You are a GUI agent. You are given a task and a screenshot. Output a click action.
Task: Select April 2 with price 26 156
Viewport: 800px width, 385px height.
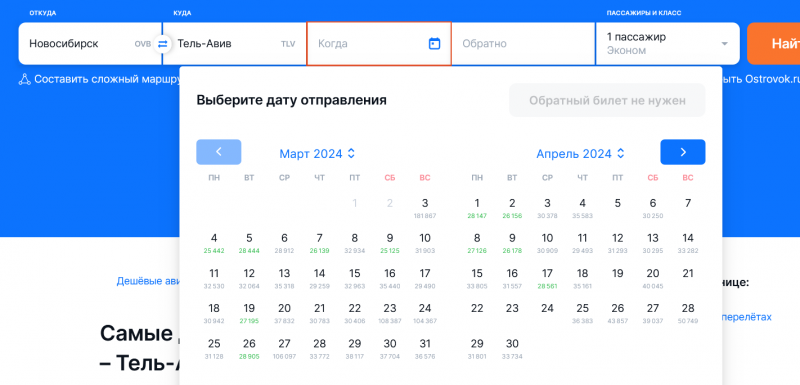tap(512, 208)
